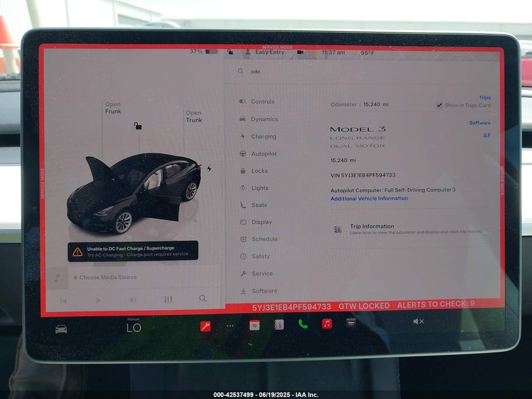
Task: Tap the media search magnifier icon
Action: click(203, 298)
